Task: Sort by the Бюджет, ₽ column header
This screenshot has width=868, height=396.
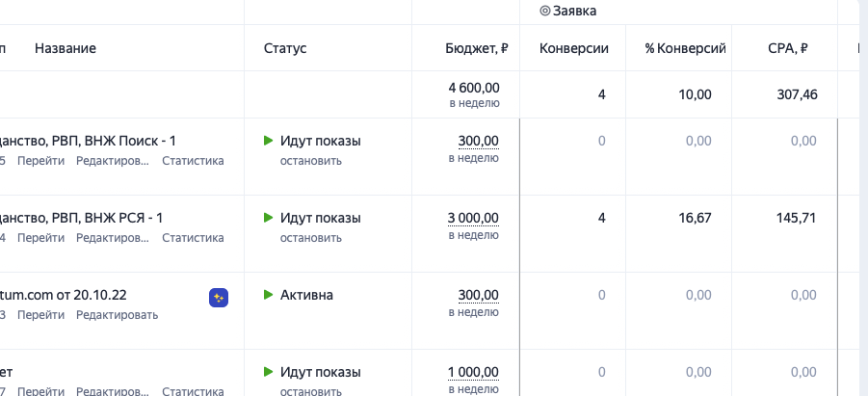Action: point(477,48)
